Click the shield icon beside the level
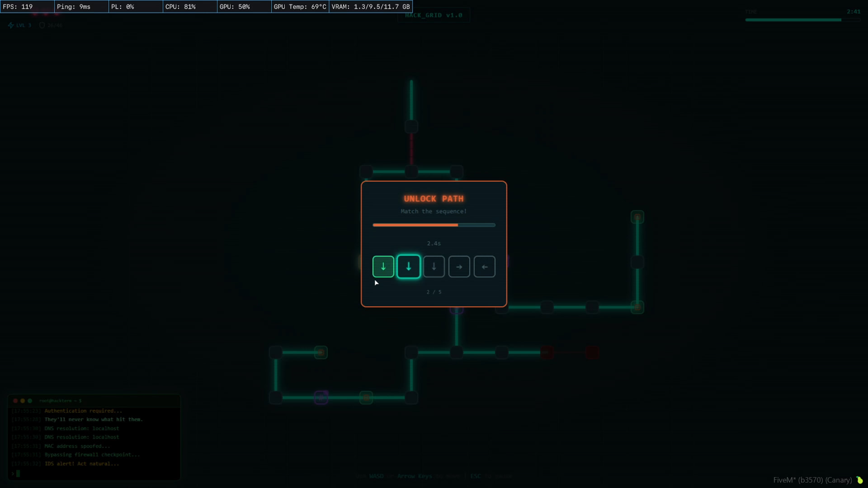This screenshot has height=488, width=868. pyautogui.click(x=42, y=25)
